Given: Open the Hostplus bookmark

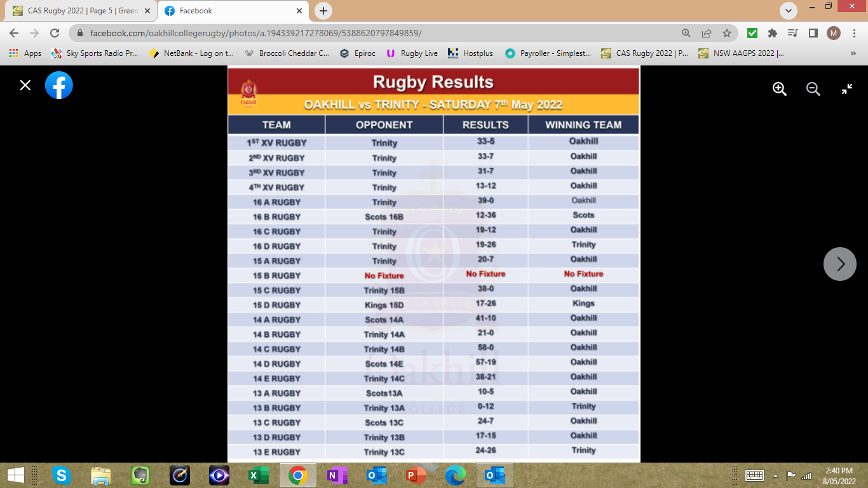Looking at the screenshot, I should tap(470, 53).
